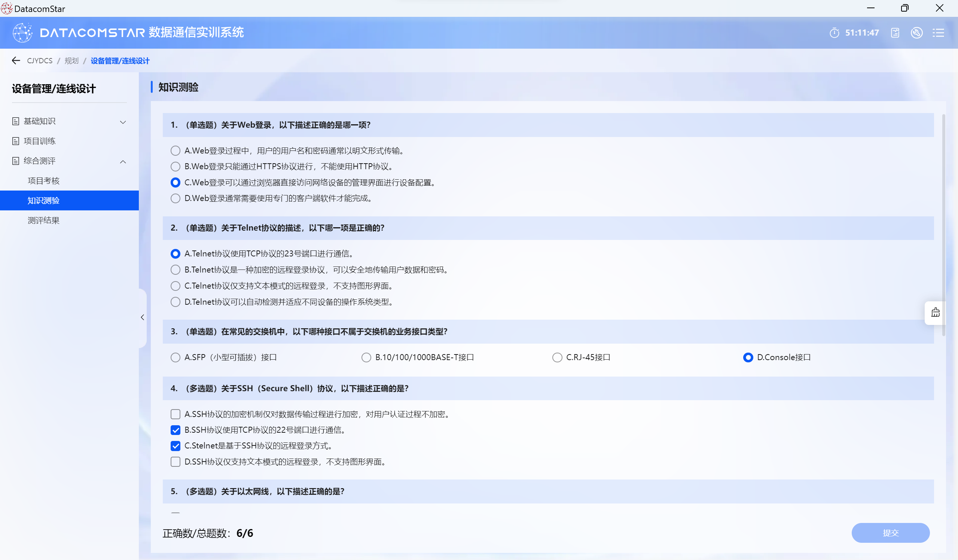The image size is (958, 560).
Task: Click the back arrow in breadcrumb bar
Action: click(x=16, y=60)
